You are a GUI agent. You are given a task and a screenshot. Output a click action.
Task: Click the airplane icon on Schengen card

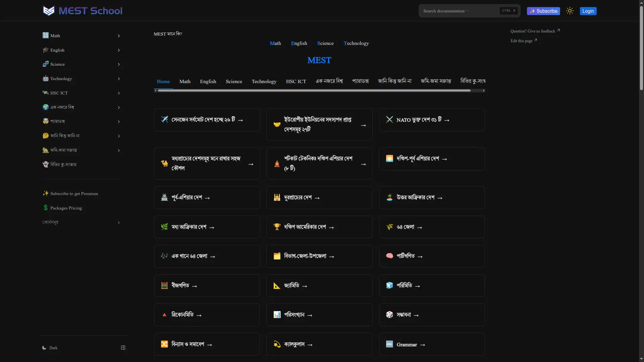(x=164, y=120)
